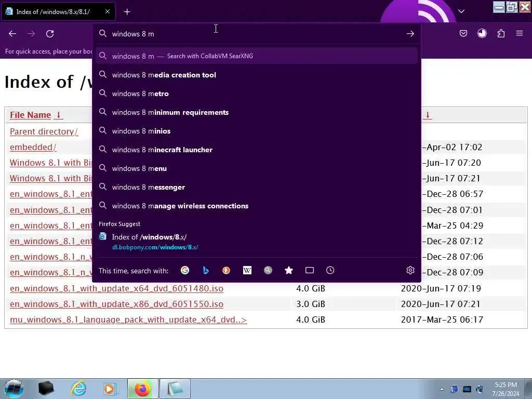
Task: Click the go arrow in the address bar
Action: tap(410, 34)
